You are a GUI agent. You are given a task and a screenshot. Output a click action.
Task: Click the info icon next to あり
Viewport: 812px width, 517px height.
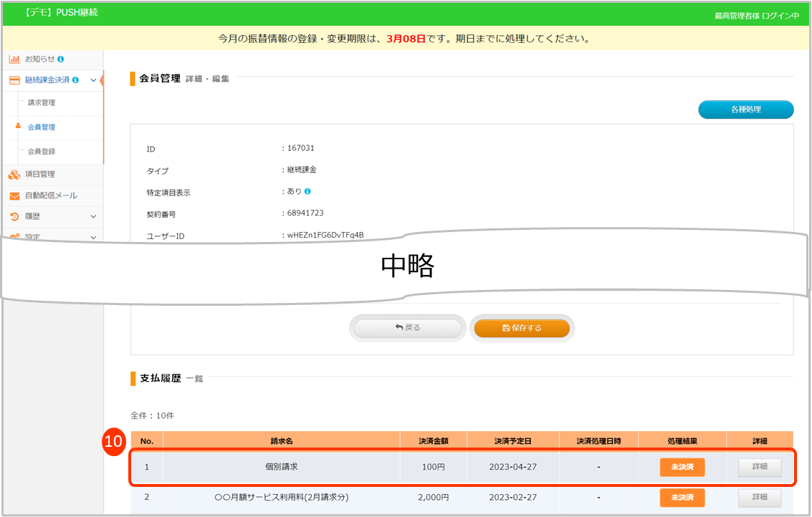307,192
